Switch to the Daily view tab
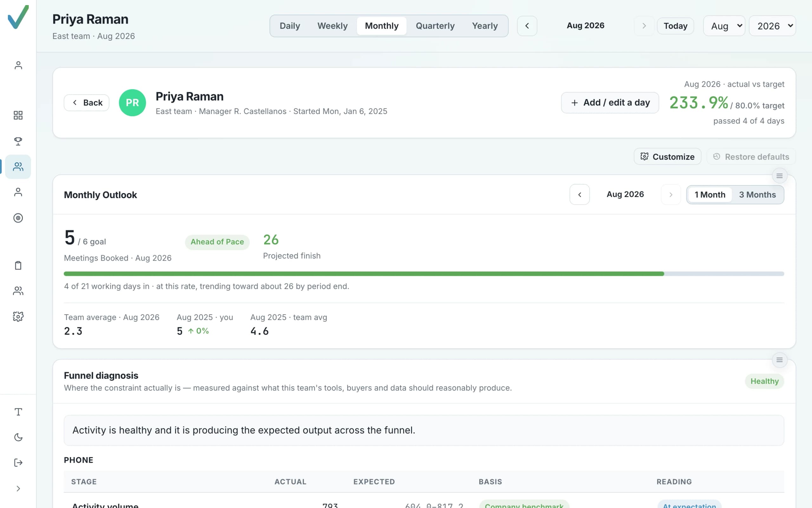812x508 pixels. pyautogui.click(x=290, y=26)
